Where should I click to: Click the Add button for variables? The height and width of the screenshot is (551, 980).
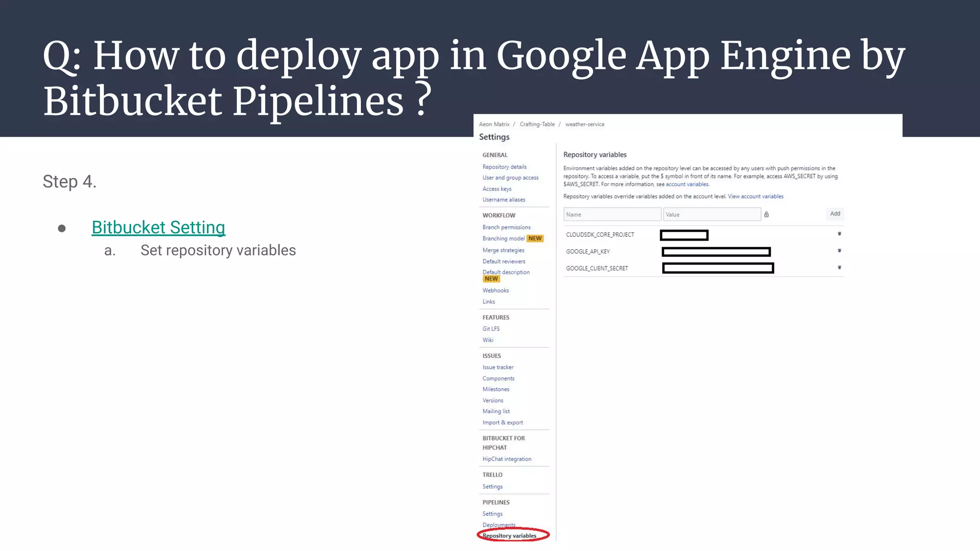(835, 214)
